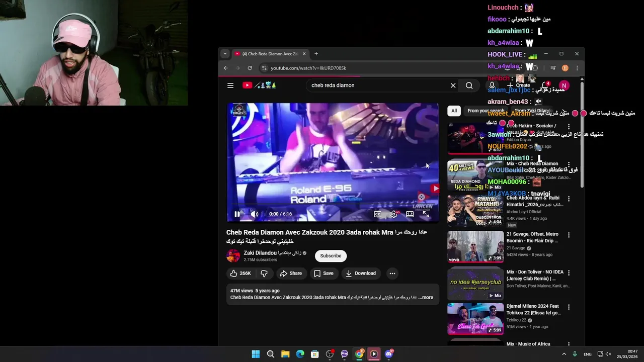Screen dimensions: 644x362
Task: Open Microsoft Store from taskbar
Action: 315,354
